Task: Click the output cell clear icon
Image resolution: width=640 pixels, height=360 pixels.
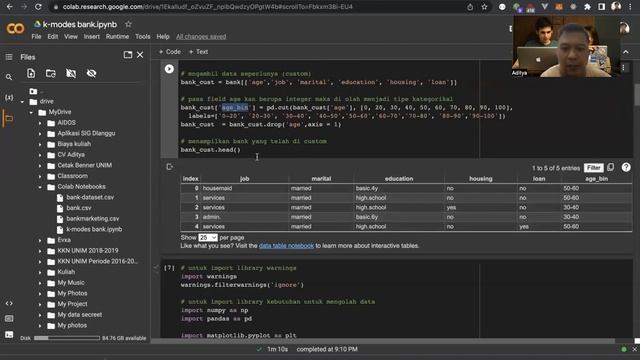Action: [x=169, y=167]
